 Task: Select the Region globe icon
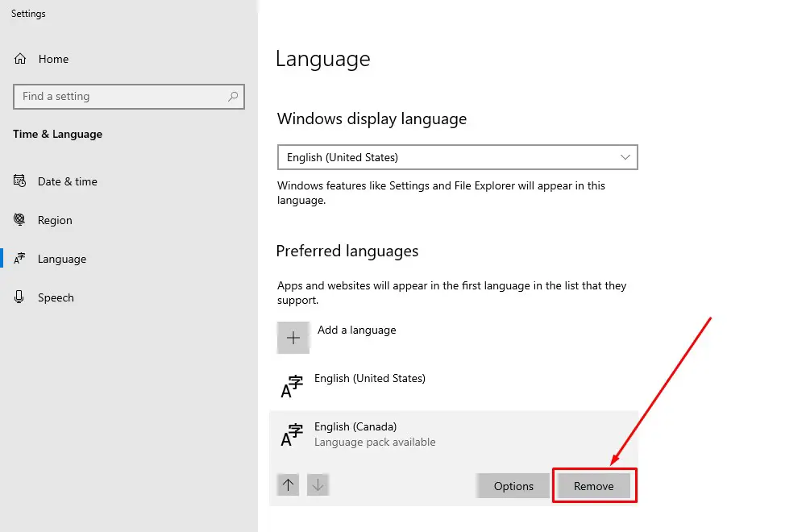(x=19, y=219)
